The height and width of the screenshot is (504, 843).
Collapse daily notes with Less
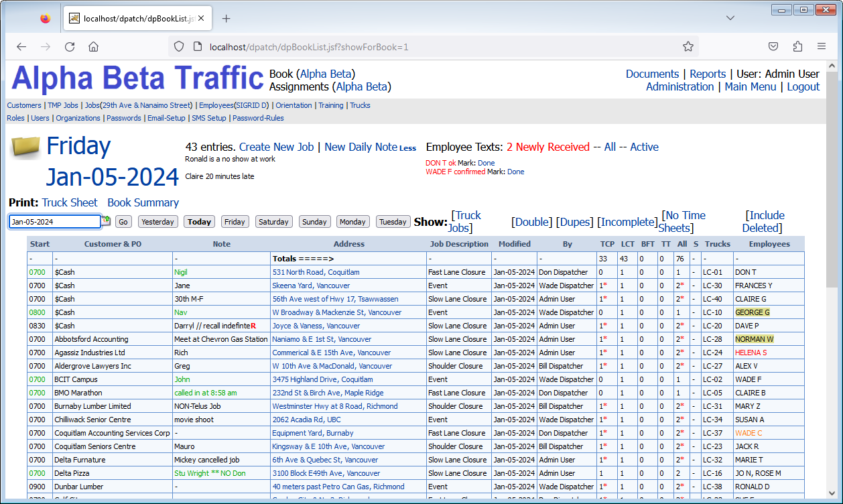click(x=407, y=148)
